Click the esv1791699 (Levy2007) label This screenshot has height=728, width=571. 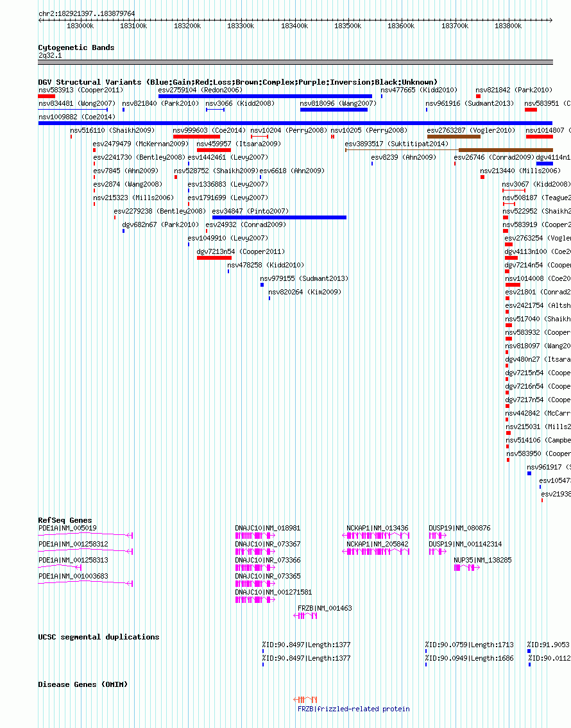click(x=228, y=198)
